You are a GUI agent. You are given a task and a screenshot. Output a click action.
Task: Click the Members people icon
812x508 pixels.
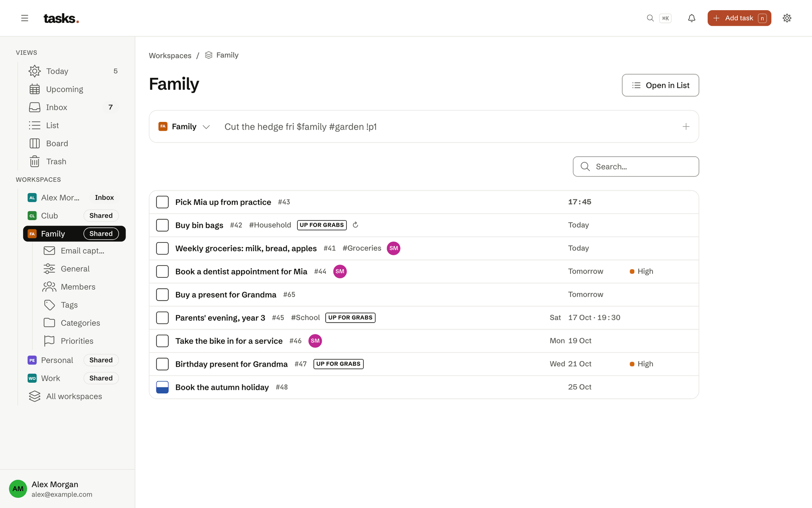tap(49, 287)
